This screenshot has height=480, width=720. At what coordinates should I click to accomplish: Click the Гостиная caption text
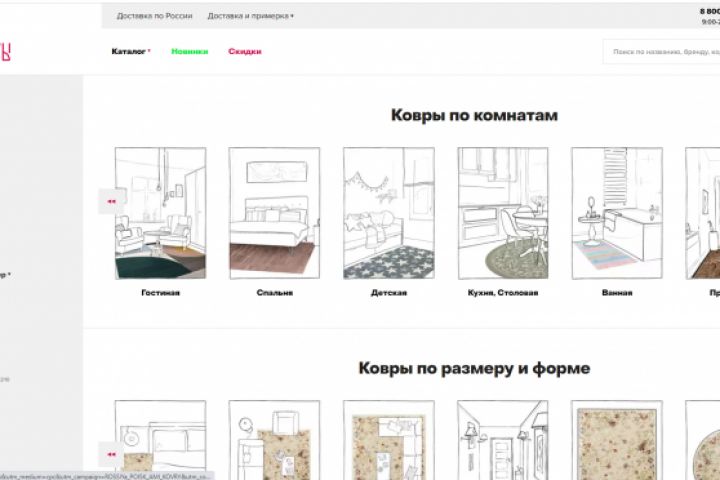160,293
